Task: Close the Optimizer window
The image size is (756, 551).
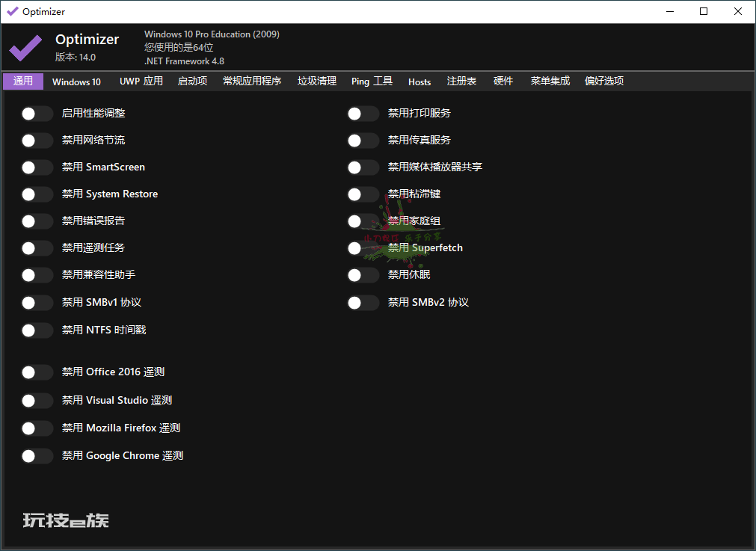Action: click(737, 11)
